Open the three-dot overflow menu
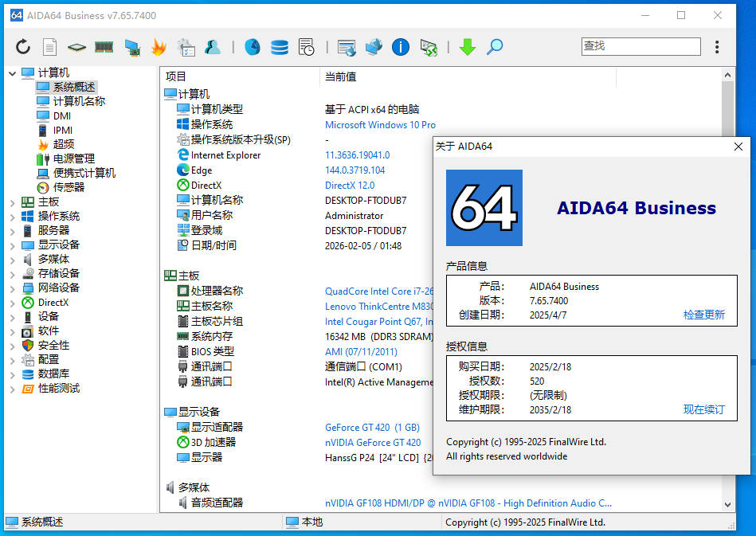This screenshot has width=756, height=536. point(717,47)
